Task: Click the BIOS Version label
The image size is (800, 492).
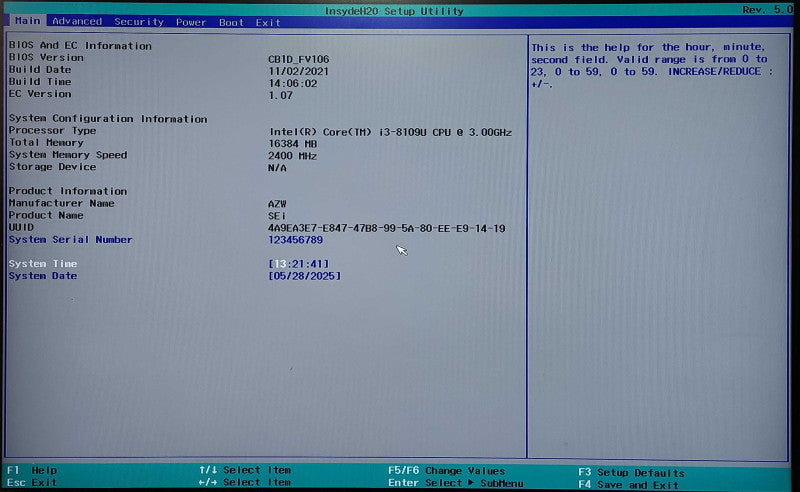Action: 46,58
